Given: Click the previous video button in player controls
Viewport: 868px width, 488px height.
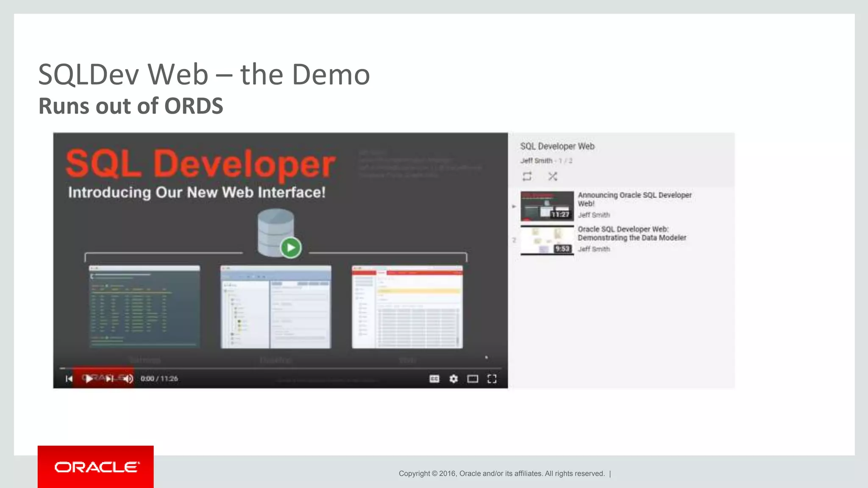Looking at the screenshot, I should pos(69,379).
